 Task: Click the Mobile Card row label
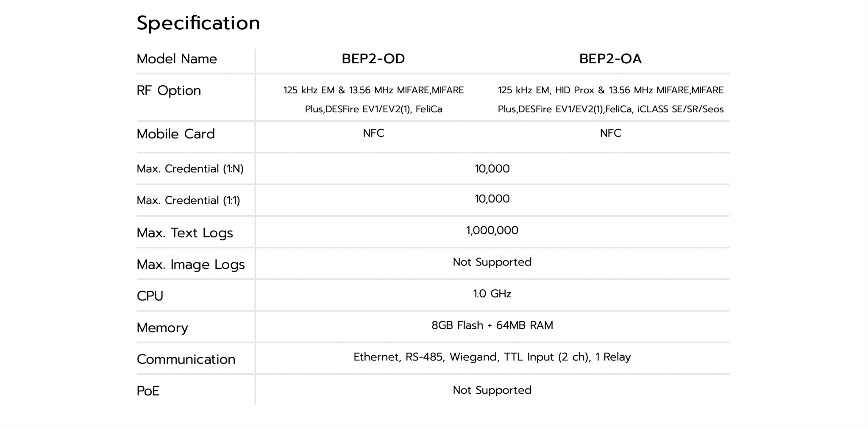175,134
